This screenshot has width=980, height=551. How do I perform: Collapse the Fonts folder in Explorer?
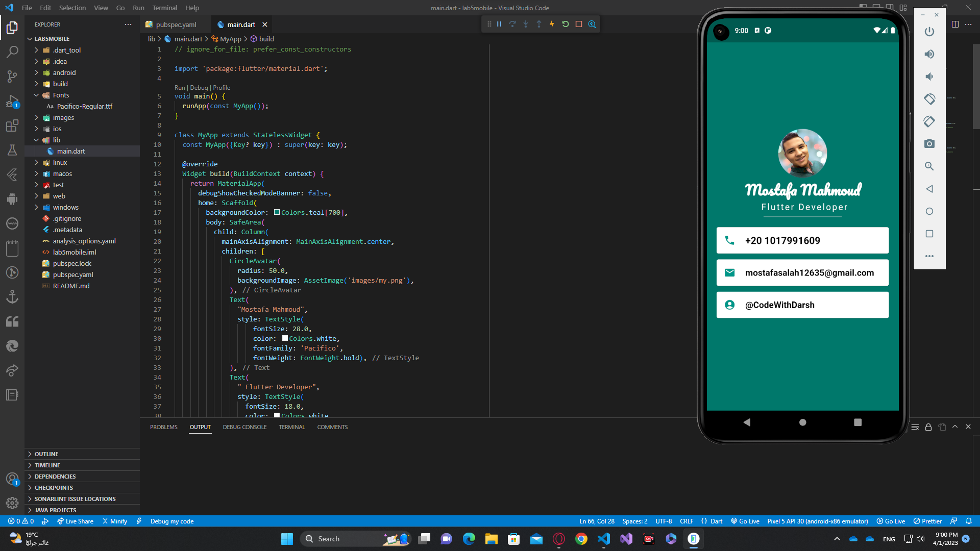36,95
